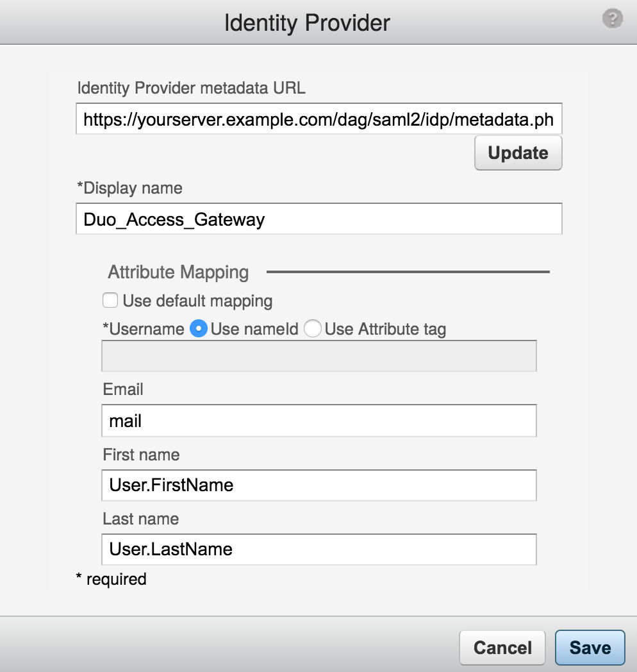Select the Use nameId radio button
The image size is (637, 672).
coord(199,328)
